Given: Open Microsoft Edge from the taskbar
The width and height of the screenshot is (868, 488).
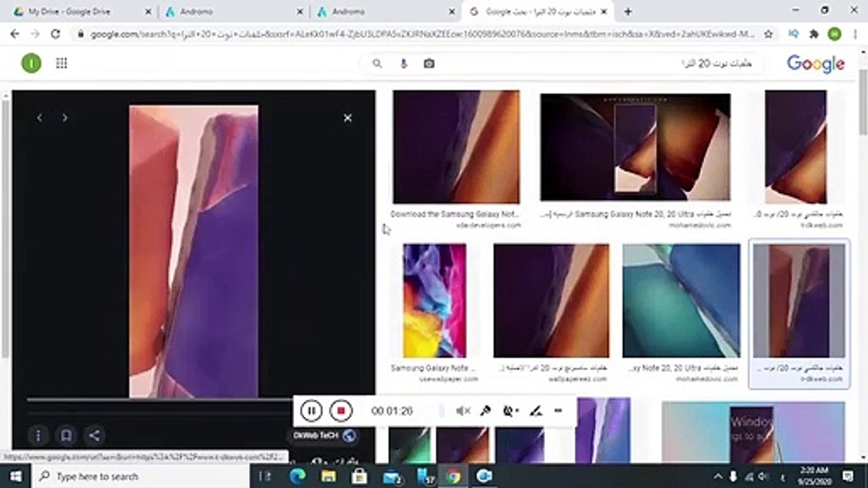Looking at the screenshot, I should (x=297, y=476).
